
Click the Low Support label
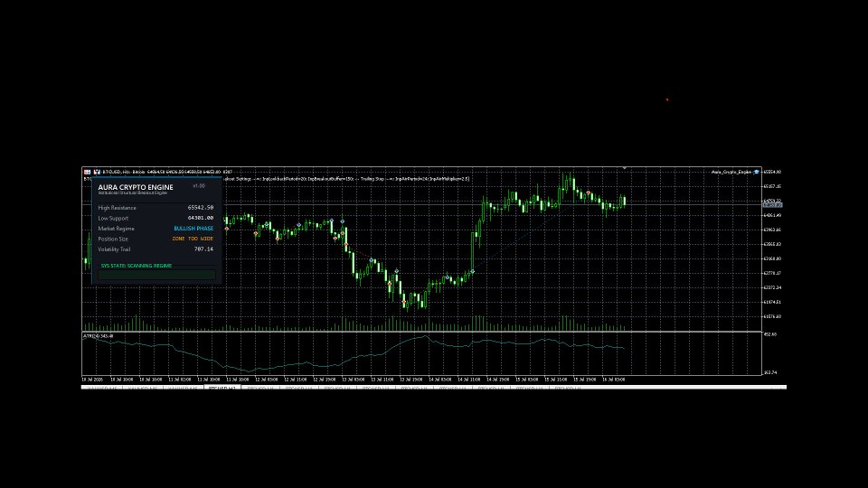[113, 219]
